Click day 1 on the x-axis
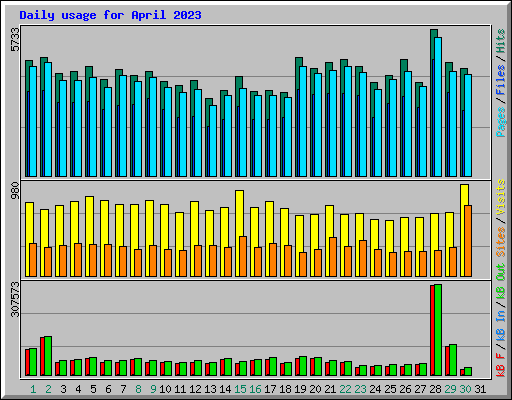Screen dimensions: 512x400 tap(33, 389)
